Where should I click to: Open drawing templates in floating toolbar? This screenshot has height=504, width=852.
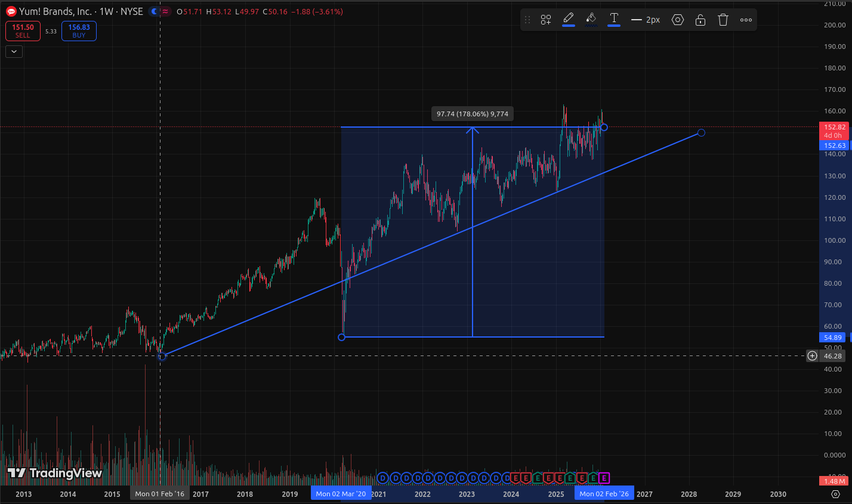pyautogui.click(x=546, y=20)
